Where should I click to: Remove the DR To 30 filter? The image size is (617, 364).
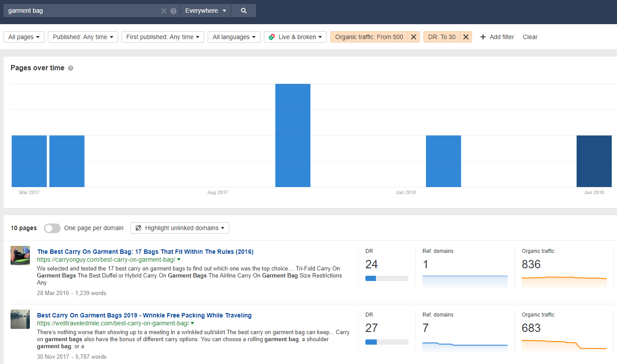tap(466, 37)
